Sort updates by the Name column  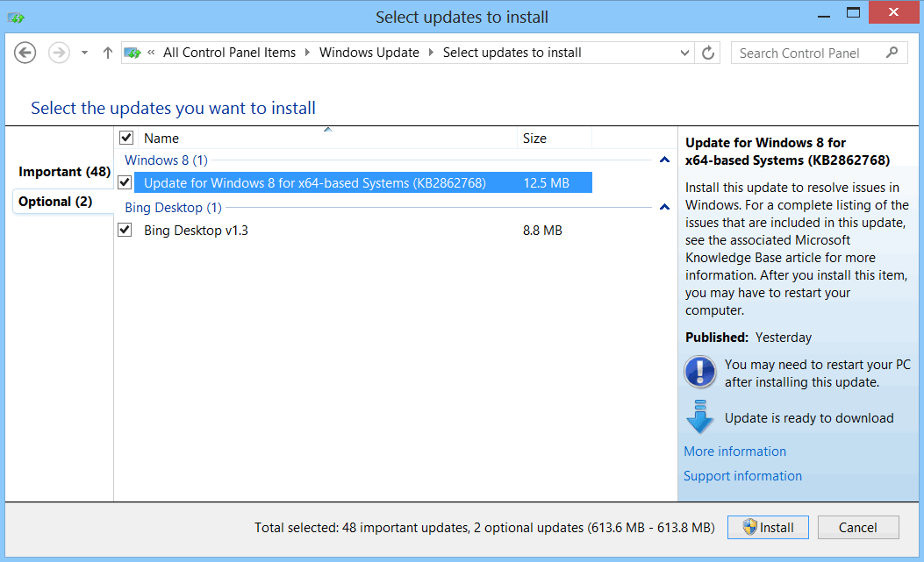(x=328, y=138)
